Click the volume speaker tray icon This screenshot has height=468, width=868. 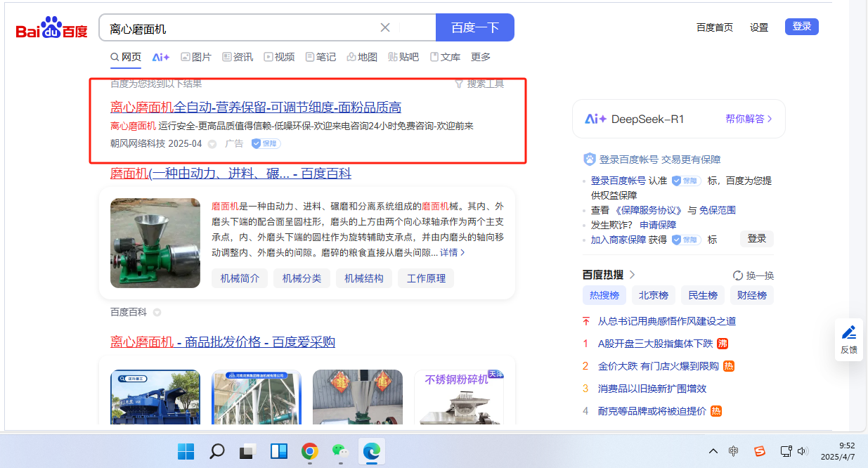(x=802, y=451)
